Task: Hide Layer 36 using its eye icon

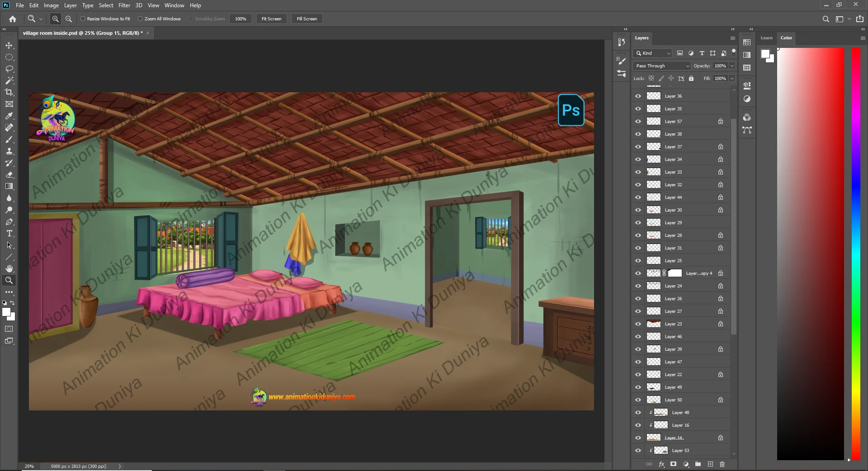Action: 638,96
